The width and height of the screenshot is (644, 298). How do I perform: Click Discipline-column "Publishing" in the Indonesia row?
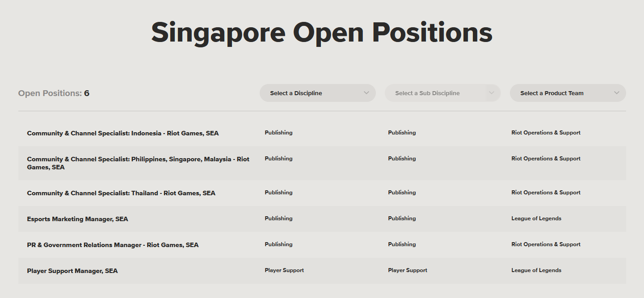pos(278,133)
